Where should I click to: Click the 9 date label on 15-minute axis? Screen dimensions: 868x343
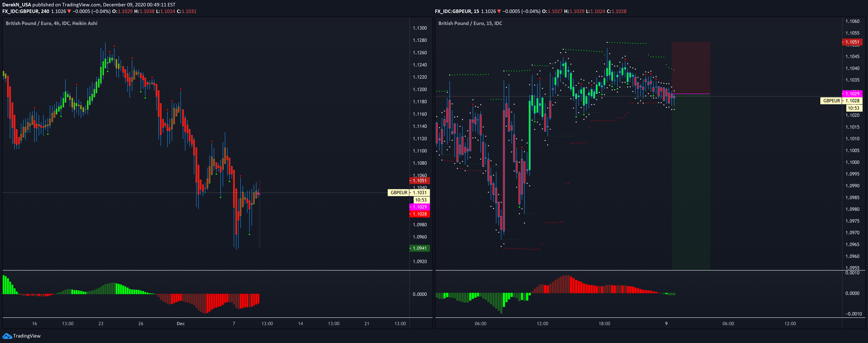coord(666,323)
